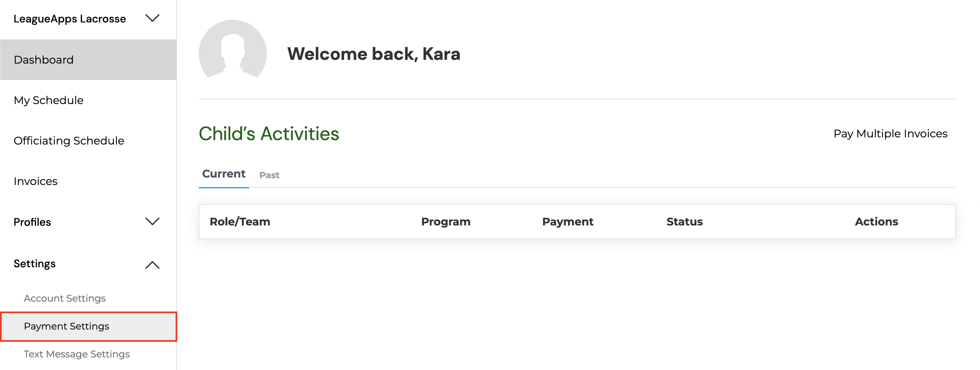980x370 pixels.
Task: Select My Schedule in the sidebar
Action: tap(48, 100)
